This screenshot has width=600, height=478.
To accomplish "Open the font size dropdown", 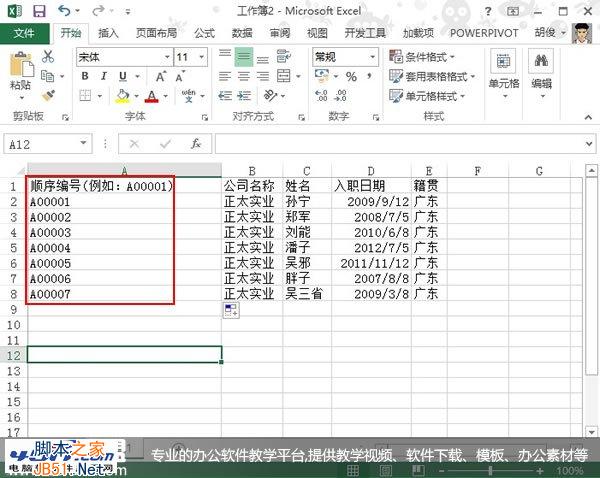I will [201, 57].
